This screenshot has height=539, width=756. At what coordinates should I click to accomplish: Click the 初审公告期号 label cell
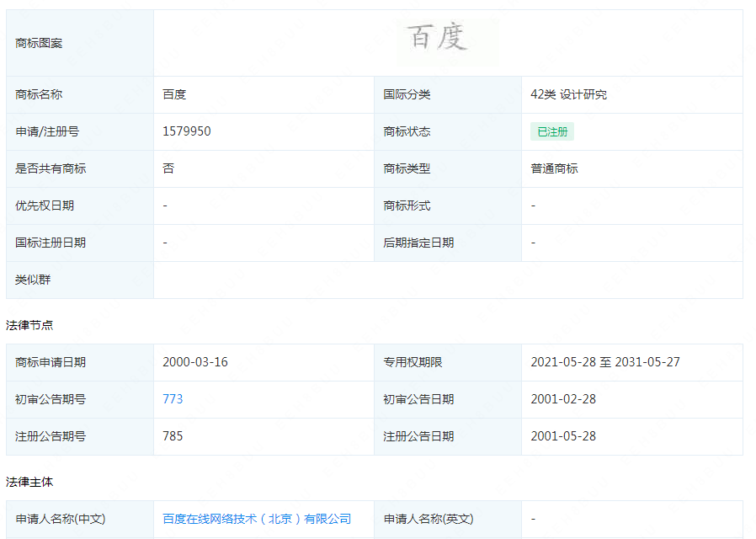[x=80, y=400]
